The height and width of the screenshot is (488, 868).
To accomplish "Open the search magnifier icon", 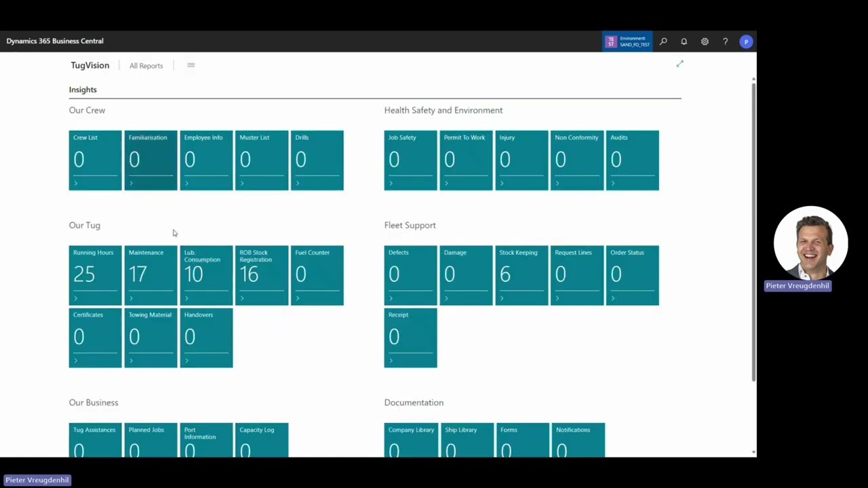I will click(663, 41).
